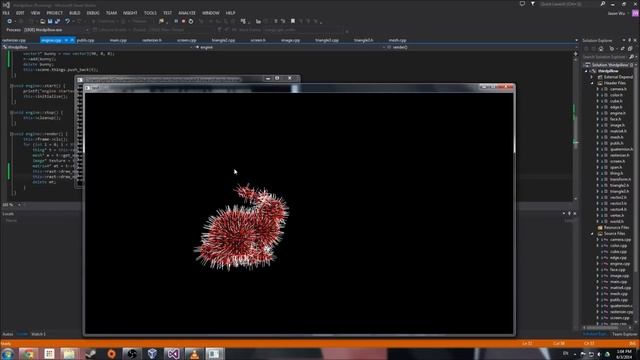Image resolution: width=640 pixels, height=360 pixels.
Task: Click the Windows Start button
Action: (7, 354)
